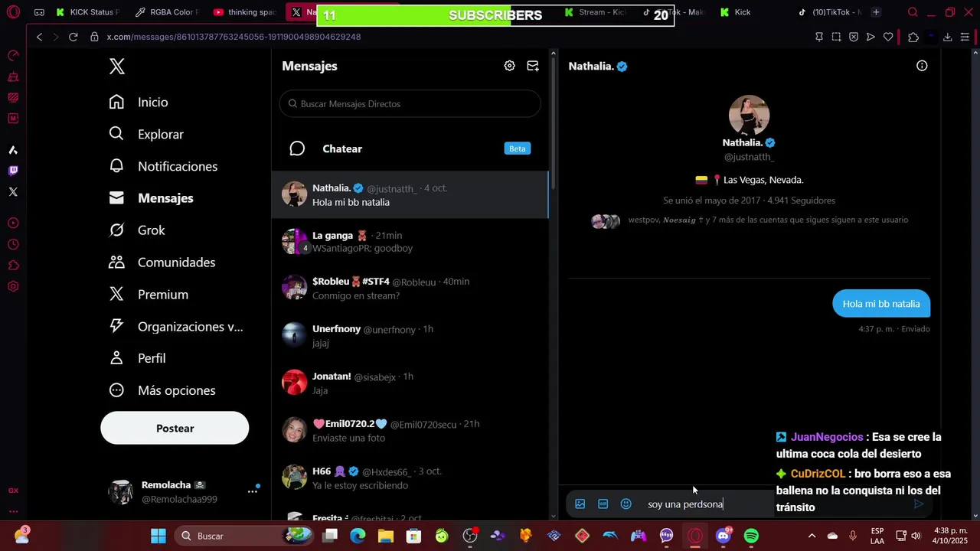The height and width of the screenshot is (551, 980).
Task: Open more options dots beside Remolacha account
Action: (252, 491)
